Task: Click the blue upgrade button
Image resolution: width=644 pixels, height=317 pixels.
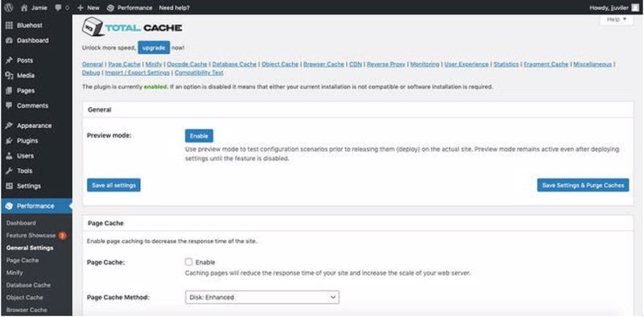Action: (x=154, y=47)
